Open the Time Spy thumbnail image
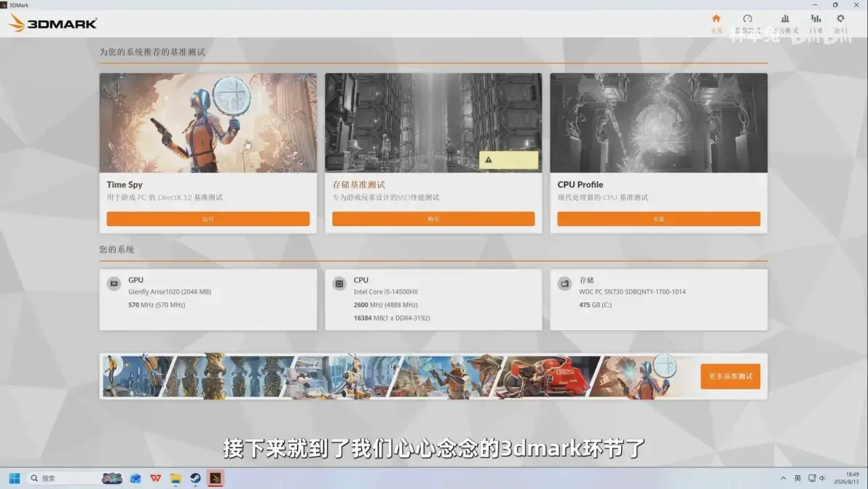The image size is (868, 489). pyautogui.click(x=208, y=122)
